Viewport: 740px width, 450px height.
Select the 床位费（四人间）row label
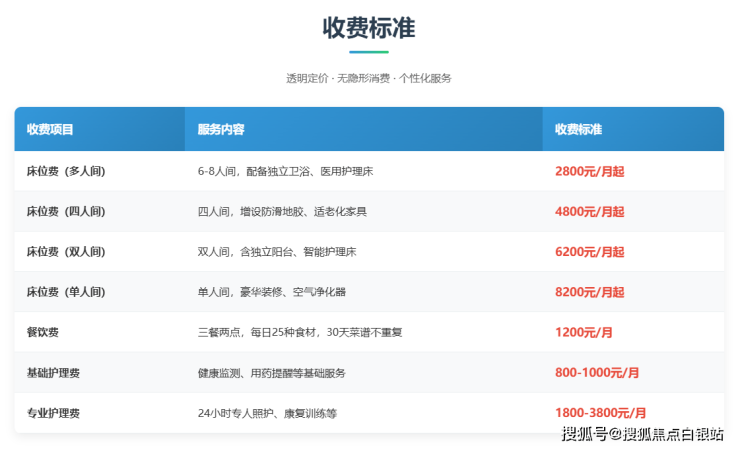66,212
